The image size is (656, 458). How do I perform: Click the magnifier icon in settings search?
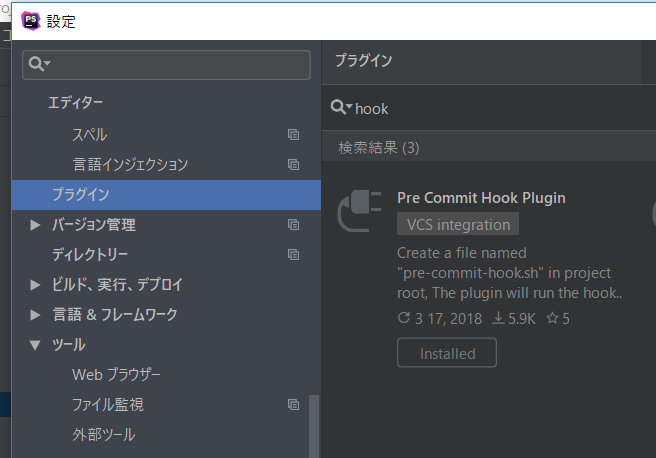38,65
